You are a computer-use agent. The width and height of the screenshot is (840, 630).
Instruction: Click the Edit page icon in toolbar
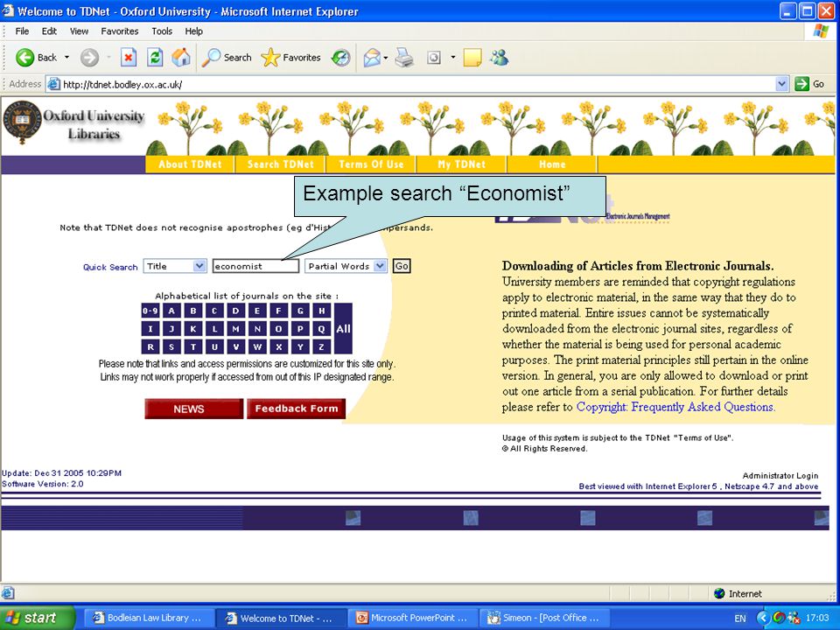pyautogui.click(x=434, y=58)
